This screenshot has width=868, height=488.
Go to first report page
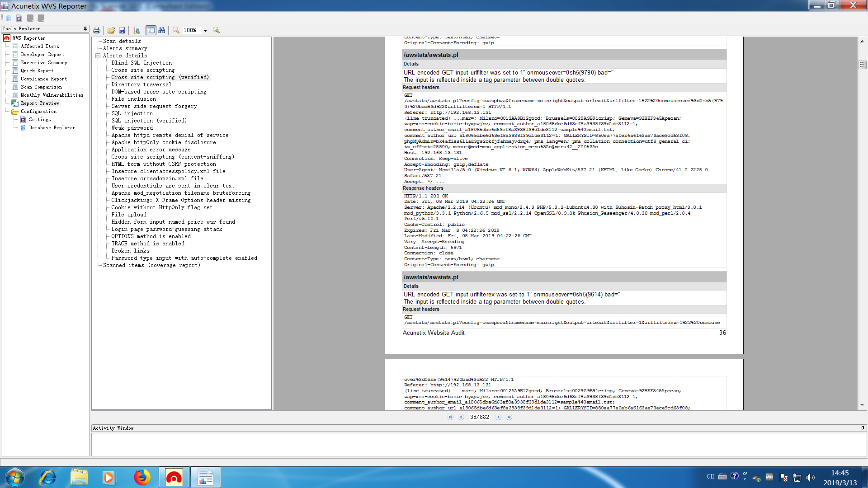450,417
